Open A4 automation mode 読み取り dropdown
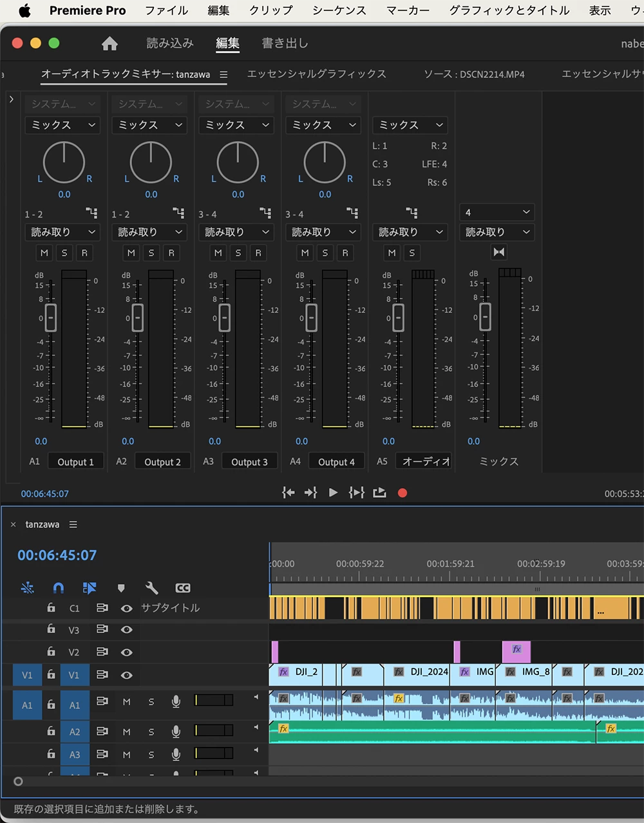 pyautogui.click(x=323, y=232)
